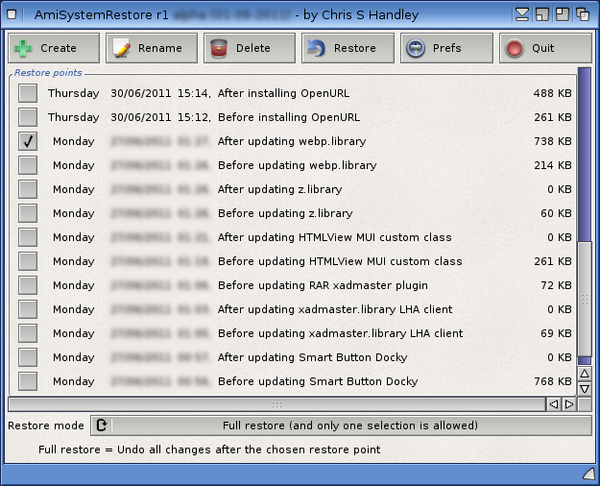600x486 pixels.
Task: Click the window resize corner icon
Action: (x=588, y=473)
